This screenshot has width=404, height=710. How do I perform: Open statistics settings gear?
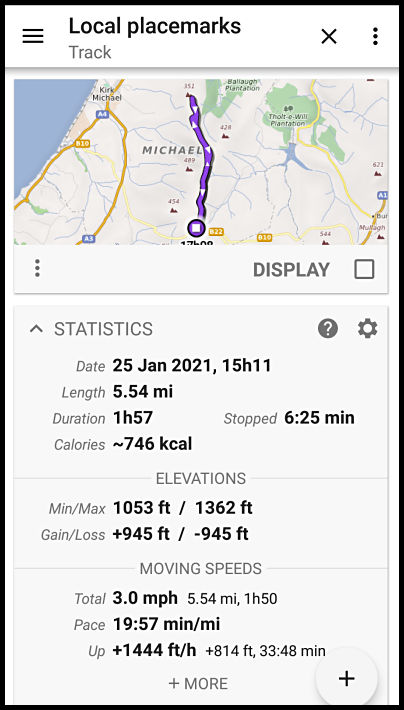[x=367, y=328]
